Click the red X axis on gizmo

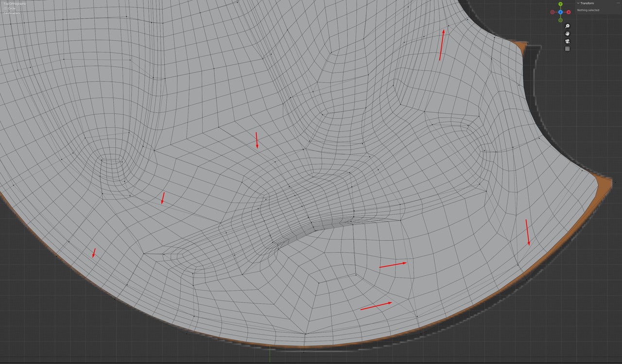pos(569,12)
